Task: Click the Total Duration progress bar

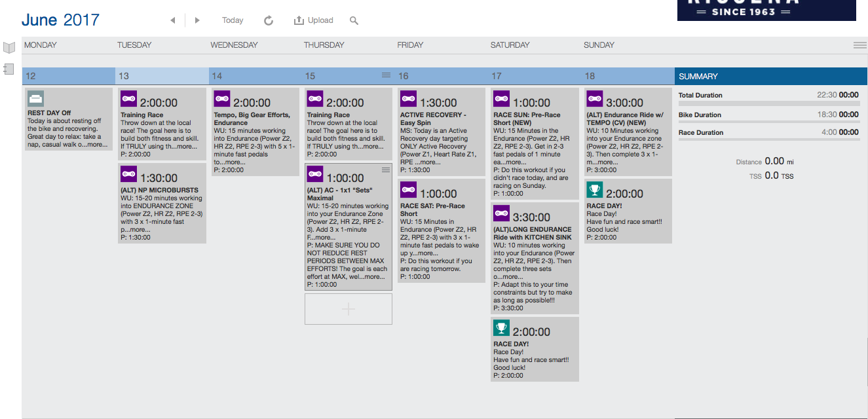Action: tap(768, 103)
